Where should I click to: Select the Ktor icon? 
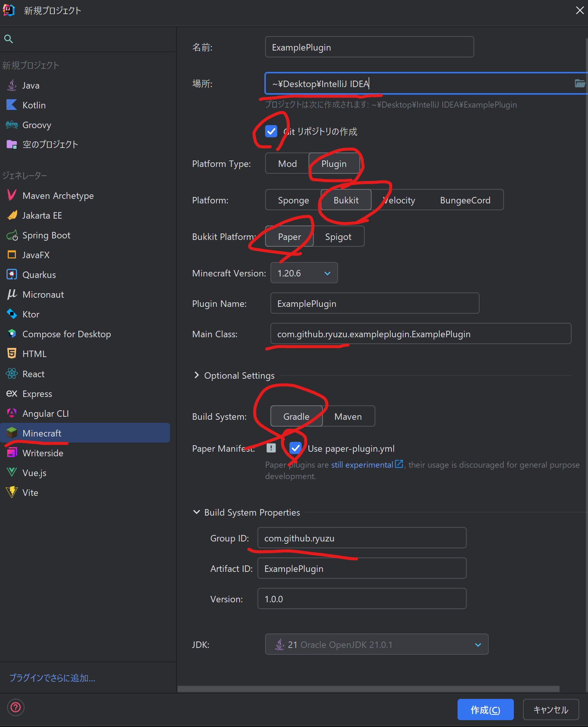[x=12, y=314]
